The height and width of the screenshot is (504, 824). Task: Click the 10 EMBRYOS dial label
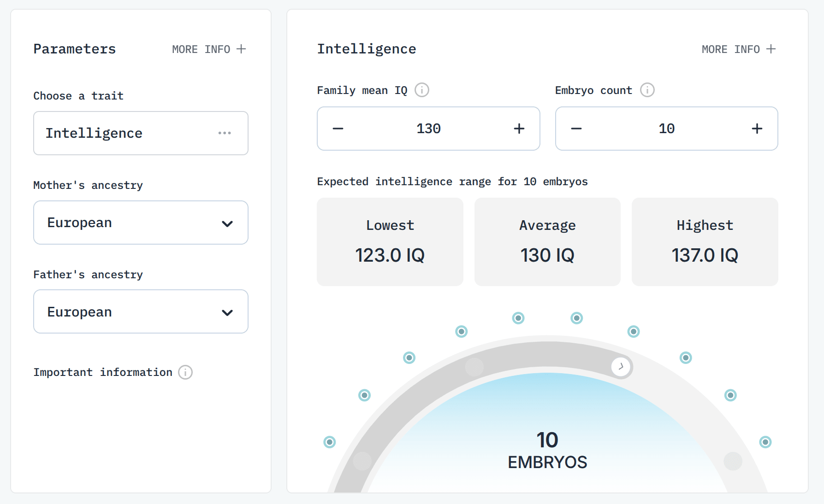[547, 450]
